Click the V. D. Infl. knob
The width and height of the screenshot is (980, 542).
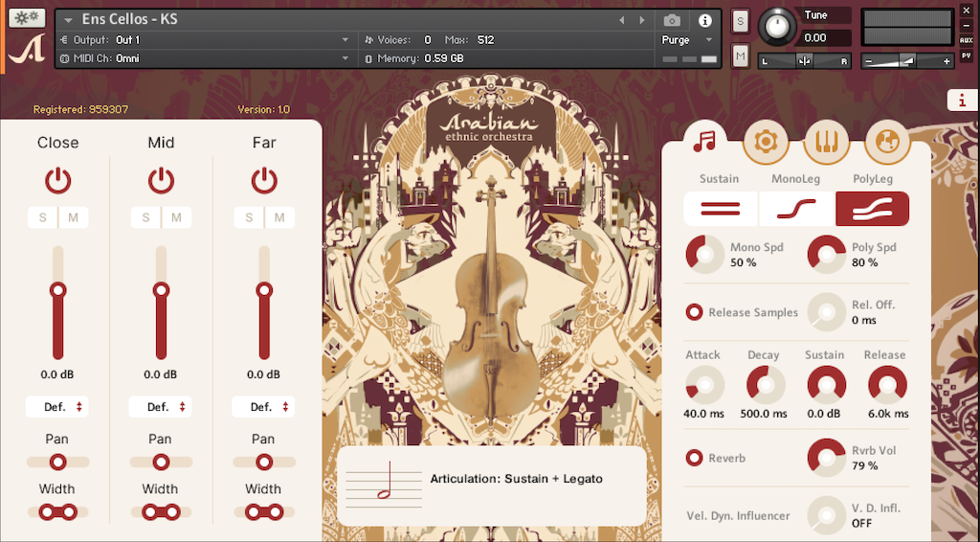826,515
